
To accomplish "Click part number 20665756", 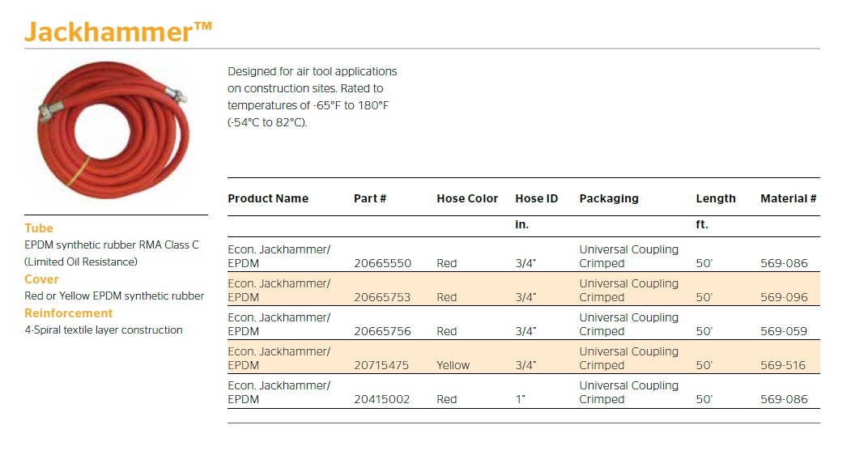I will pyautogui.click(x=382, y=331).
